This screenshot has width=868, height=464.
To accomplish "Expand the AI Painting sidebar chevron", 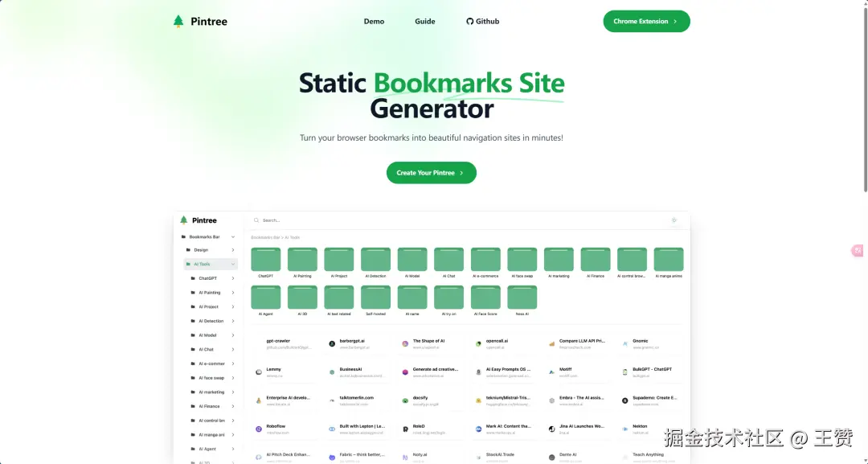I will [232, 293].
